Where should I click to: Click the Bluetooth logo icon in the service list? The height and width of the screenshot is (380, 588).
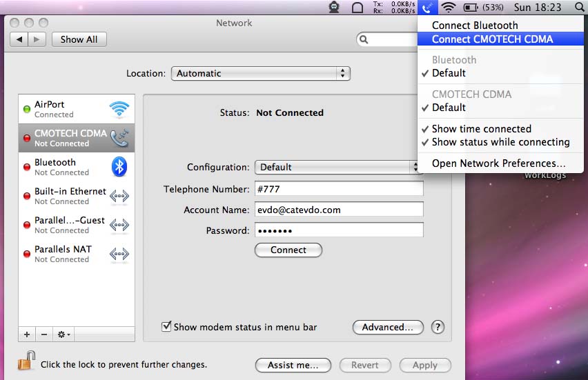coord(119,167)
